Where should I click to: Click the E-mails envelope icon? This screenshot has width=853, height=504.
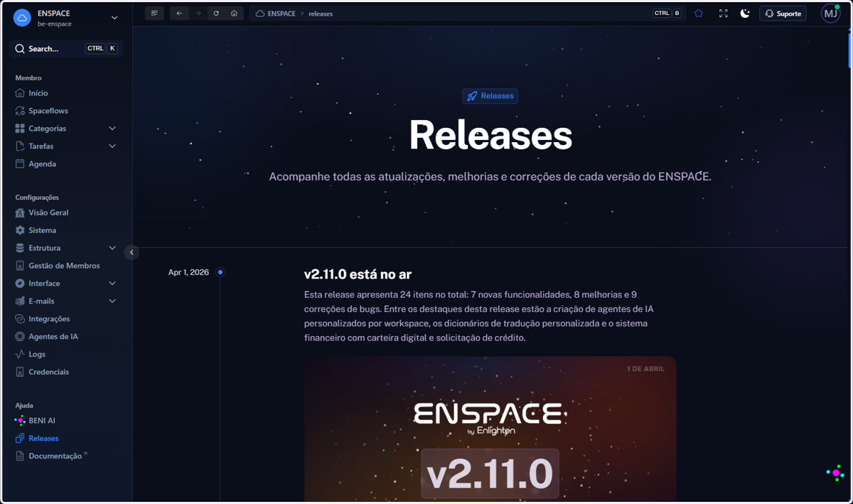pyautogui.click(x=20, y=301)
